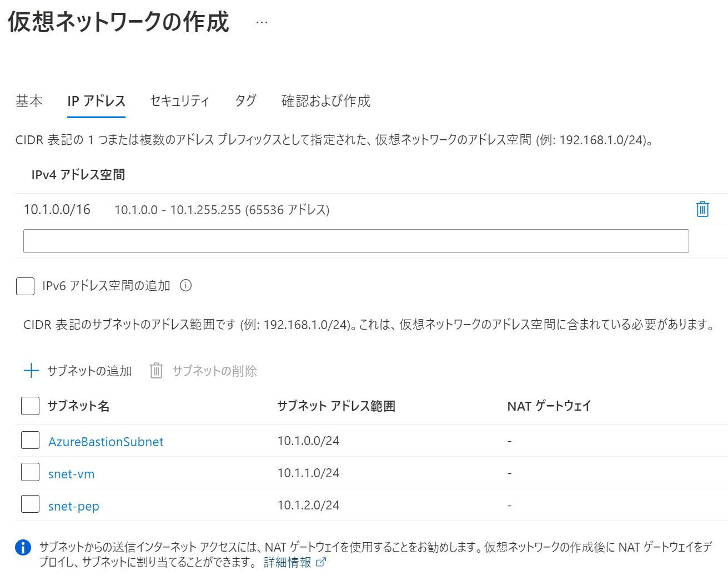Image resolution: width=728 pixels, height=581 pixels.
Task: Switch to the セキュリティ tab
Action: click(179, 101)
